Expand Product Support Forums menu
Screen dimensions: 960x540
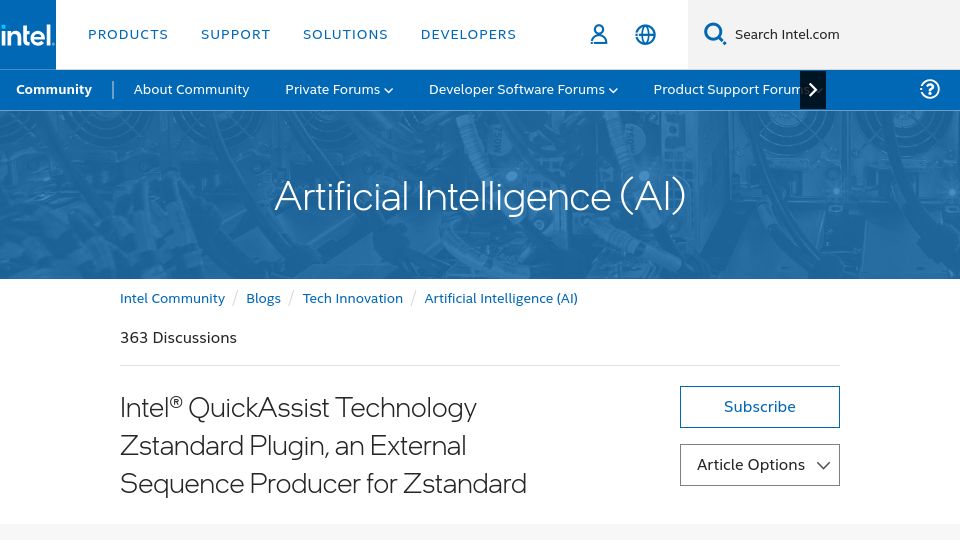pyautogui.click(x=726, y=89)
